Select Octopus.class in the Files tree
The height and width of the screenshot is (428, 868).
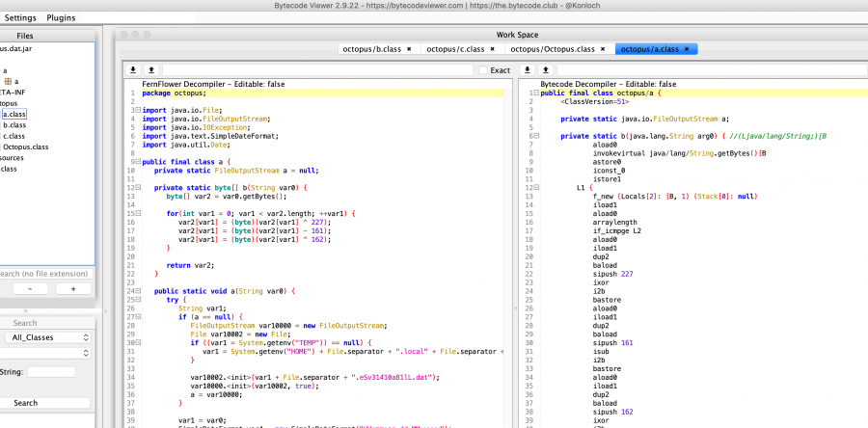pyautogui.click(x=25, y=147)
